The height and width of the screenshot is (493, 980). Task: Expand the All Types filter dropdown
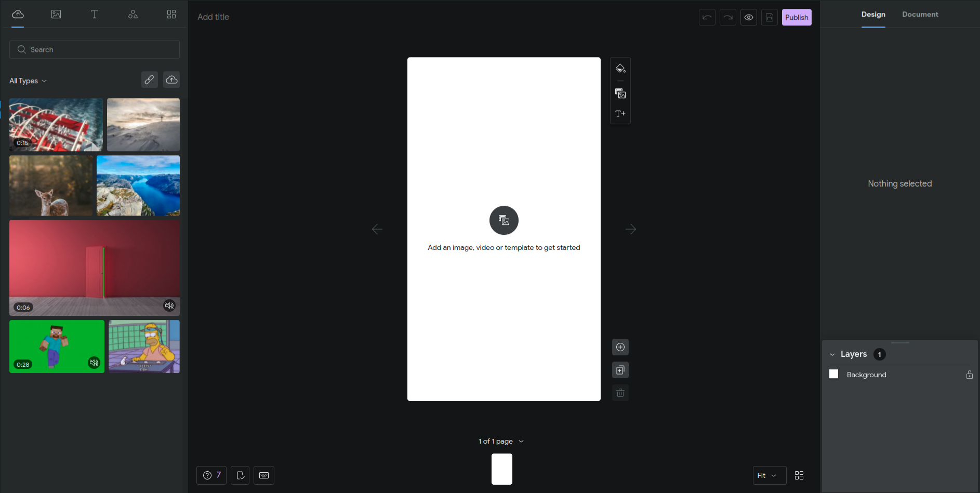28,81
